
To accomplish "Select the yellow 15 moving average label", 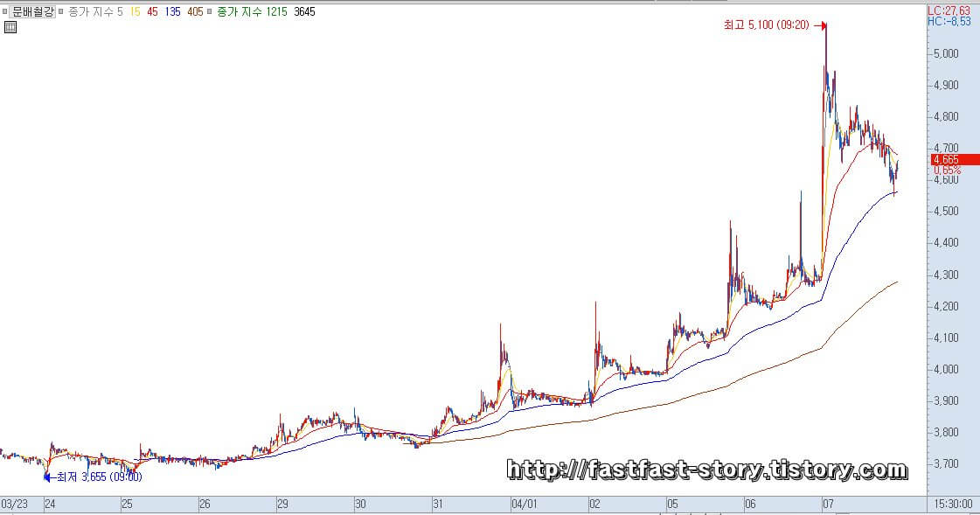I will pyautogui.click(x=135, y=11).
